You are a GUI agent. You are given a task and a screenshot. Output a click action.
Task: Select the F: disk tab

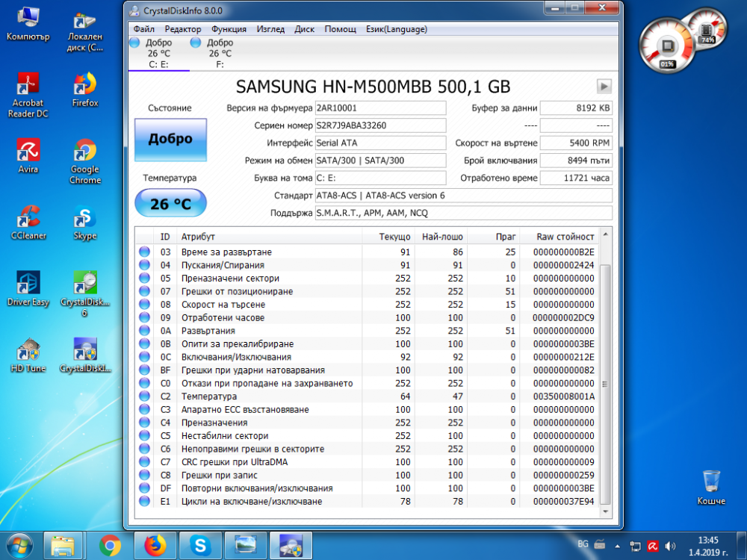[220, 53]
